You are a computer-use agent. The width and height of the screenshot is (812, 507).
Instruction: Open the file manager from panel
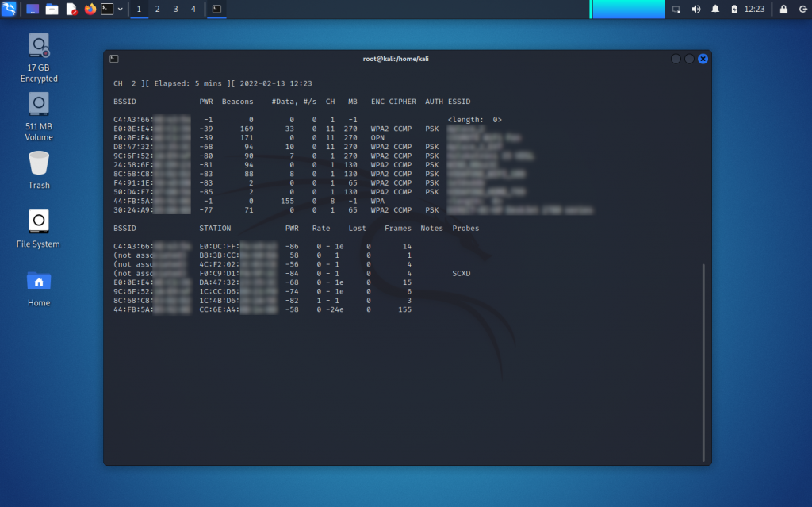(x=52, y=10)
